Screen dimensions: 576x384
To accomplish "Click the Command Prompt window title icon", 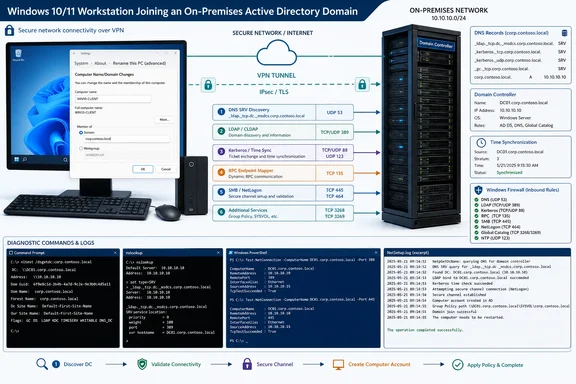I will click(x=11, y=253).
